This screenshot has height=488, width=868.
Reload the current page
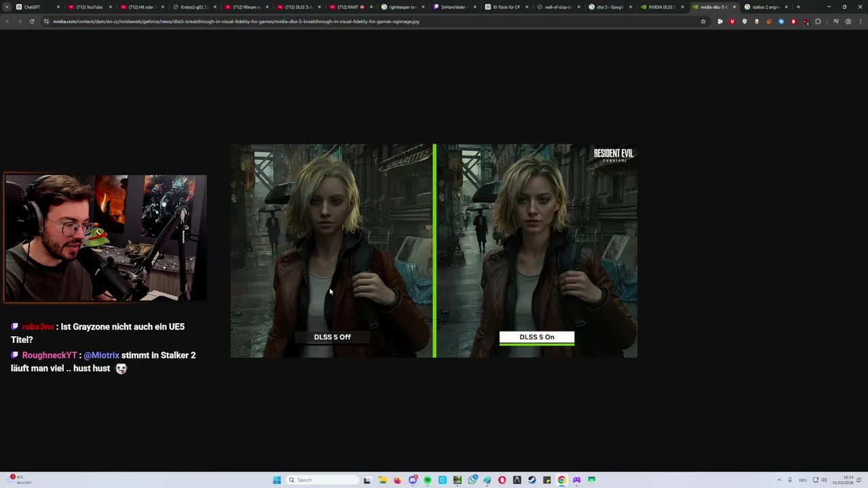pos(31,22)
